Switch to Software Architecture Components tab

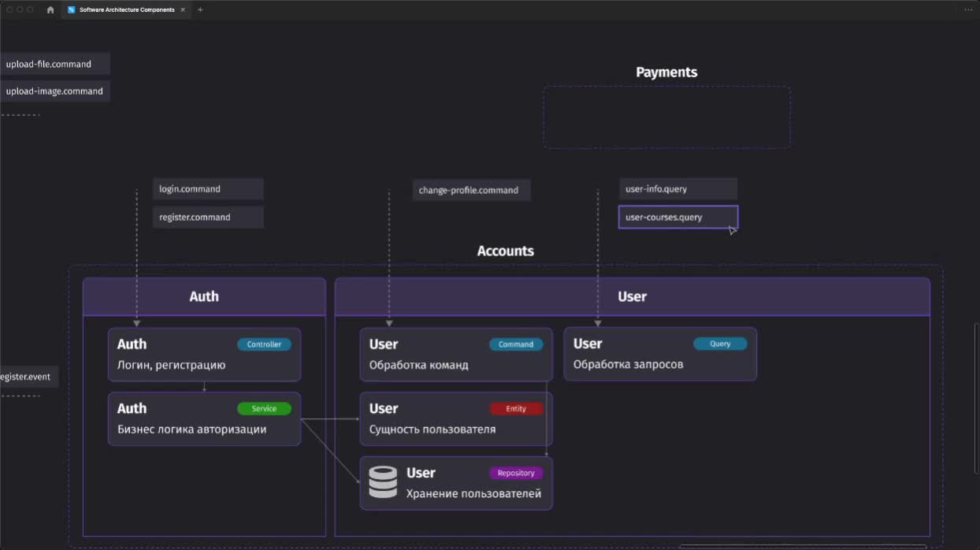tap(126, 9)
